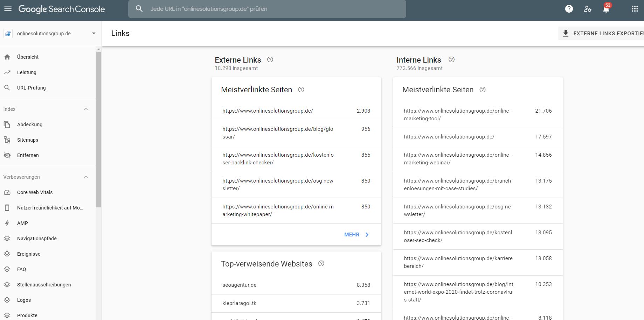
Task: Open seoagentur.de referring site row
Action: 296,285
